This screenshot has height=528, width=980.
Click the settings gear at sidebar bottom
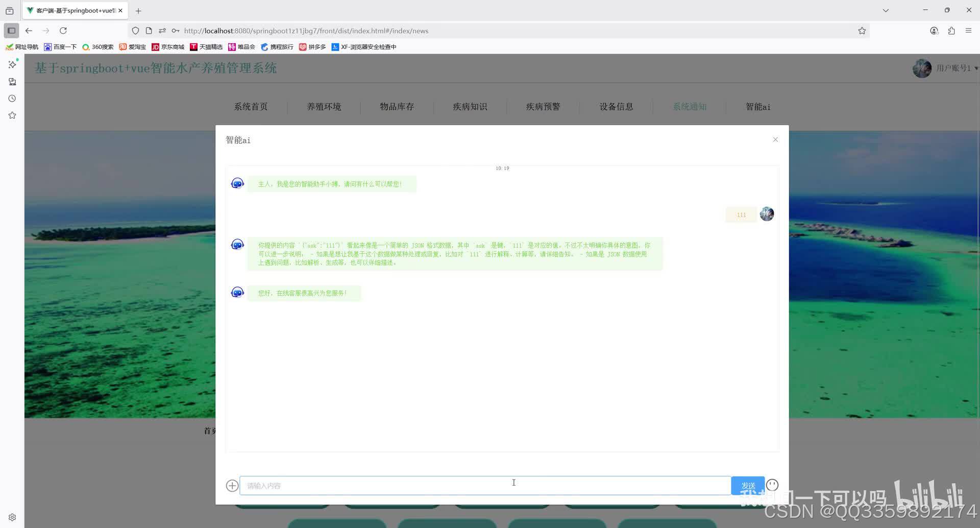click(x=12, y=517)
